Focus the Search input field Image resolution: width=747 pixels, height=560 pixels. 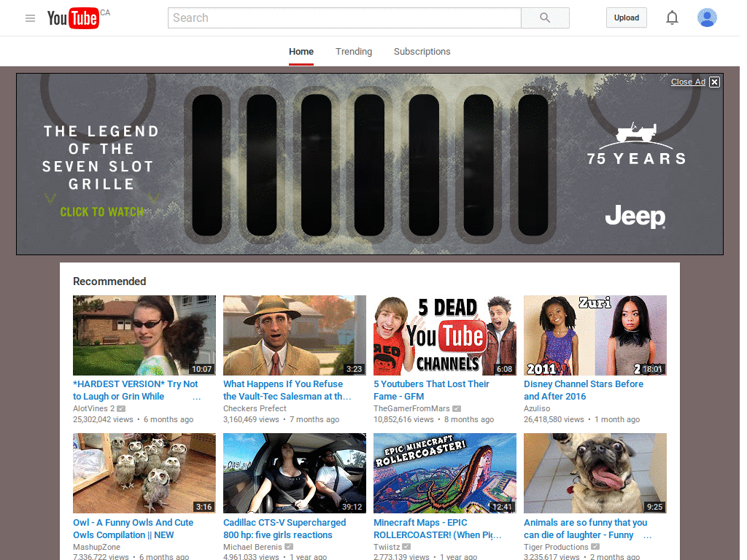(344, 18)
